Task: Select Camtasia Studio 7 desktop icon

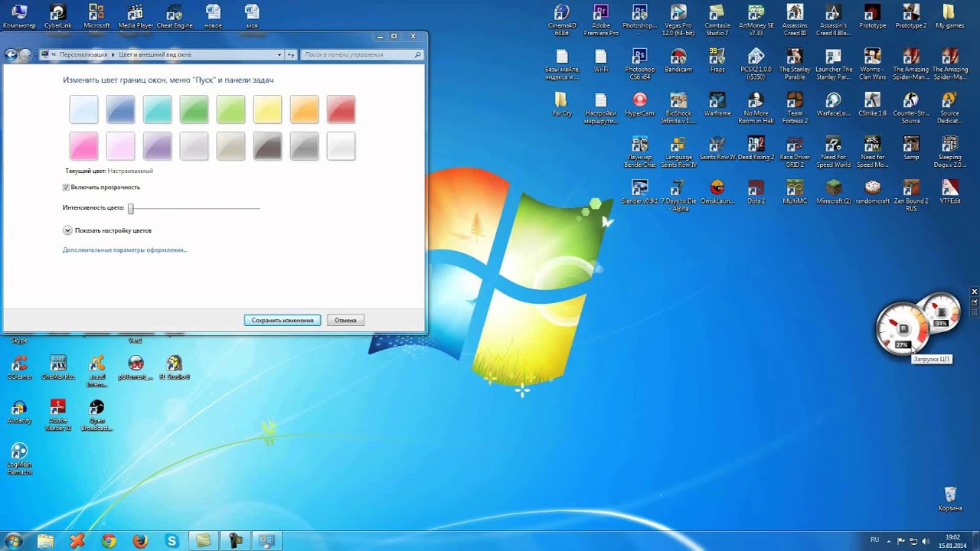Action: pyautogui.click(x=717, y=19)
